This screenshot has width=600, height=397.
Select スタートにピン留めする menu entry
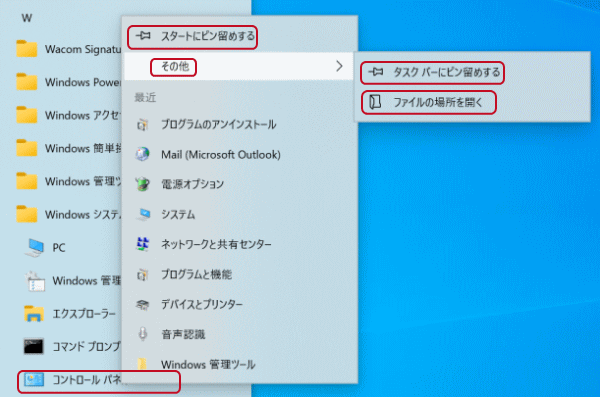point(240,36)
